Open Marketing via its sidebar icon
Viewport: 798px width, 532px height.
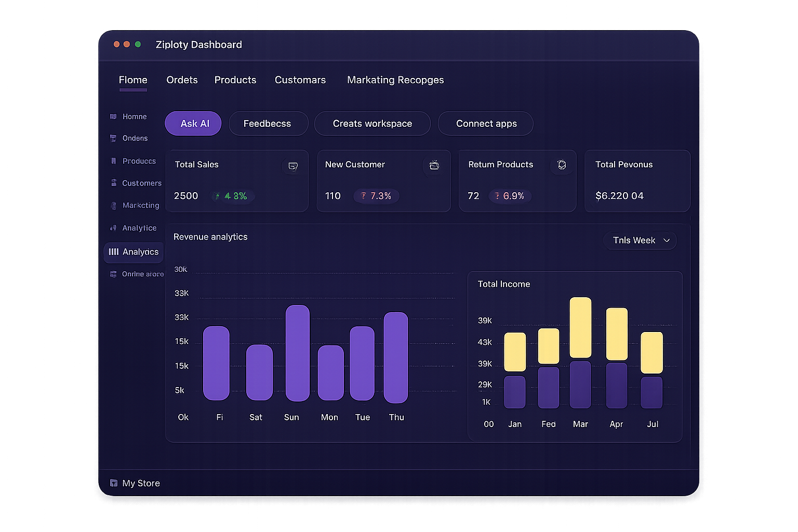tap(113, 205)
